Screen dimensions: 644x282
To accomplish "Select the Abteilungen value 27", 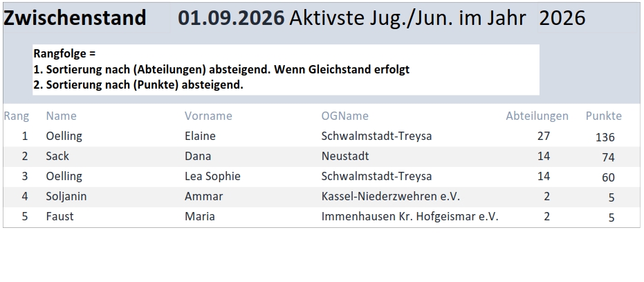I will (544, 136).
